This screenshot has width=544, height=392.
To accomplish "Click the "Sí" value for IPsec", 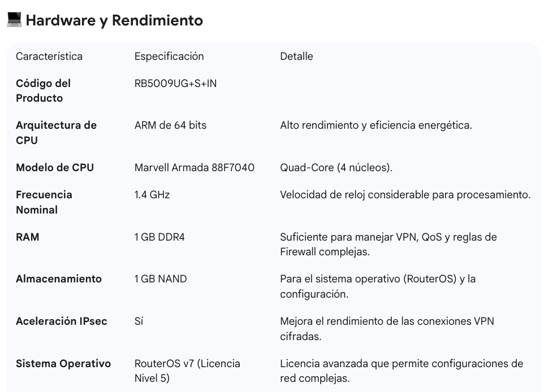I will pos(139,321).
